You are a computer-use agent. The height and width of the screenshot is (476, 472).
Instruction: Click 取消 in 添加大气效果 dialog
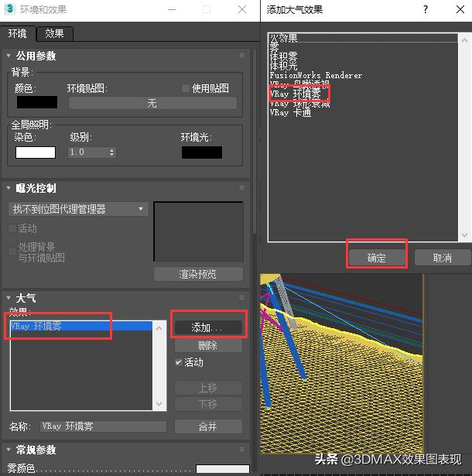[x=443, y=258]
